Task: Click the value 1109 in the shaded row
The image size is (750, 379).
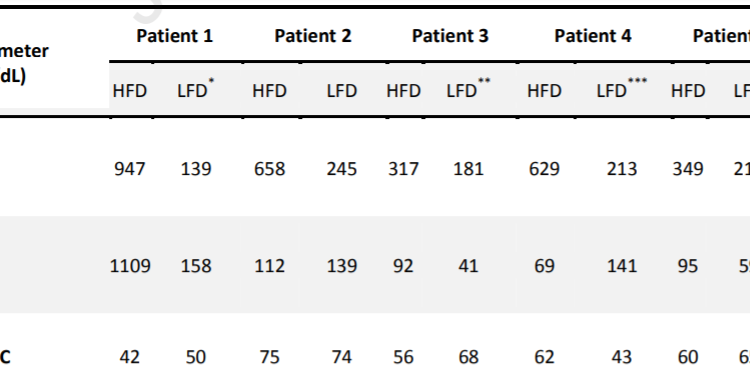Action: (130, 266)
